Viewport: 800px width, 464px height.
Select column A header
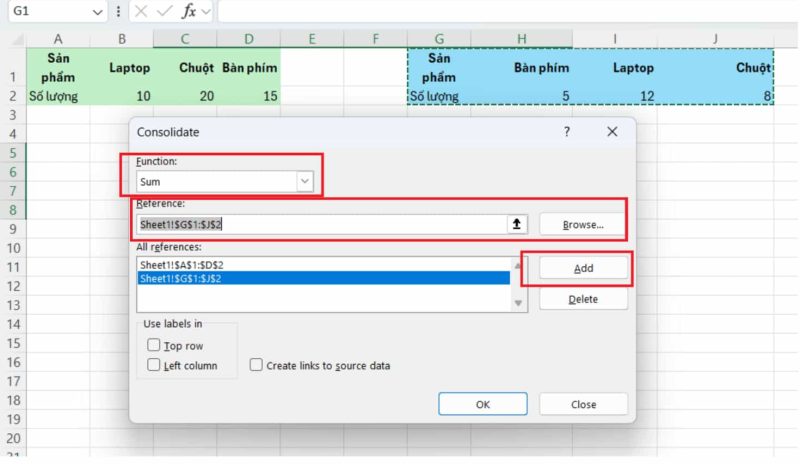pyautogui.click(x=58, y=39)
